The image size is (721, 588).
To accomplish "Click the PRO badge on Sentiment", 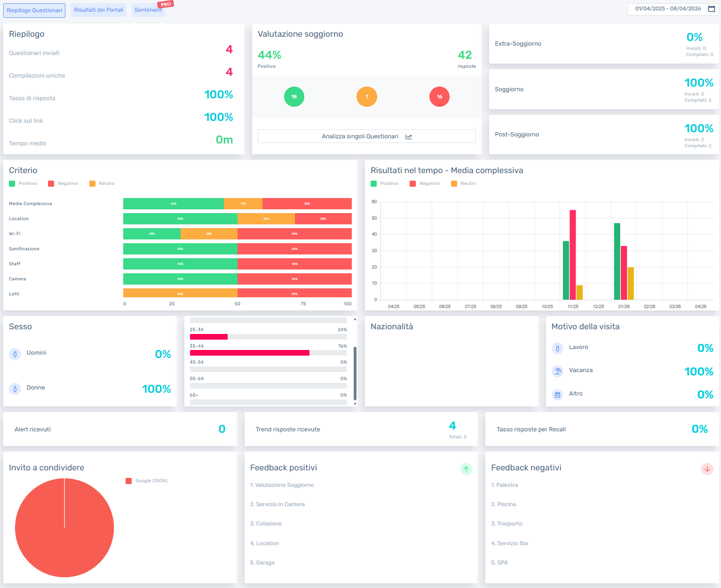I will pos(166,4).
